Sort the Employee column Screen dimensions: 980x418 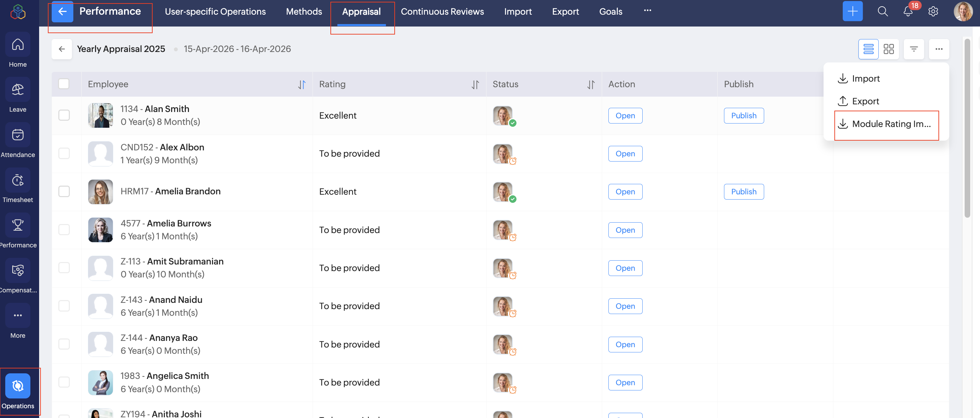[x=302, y=84]
